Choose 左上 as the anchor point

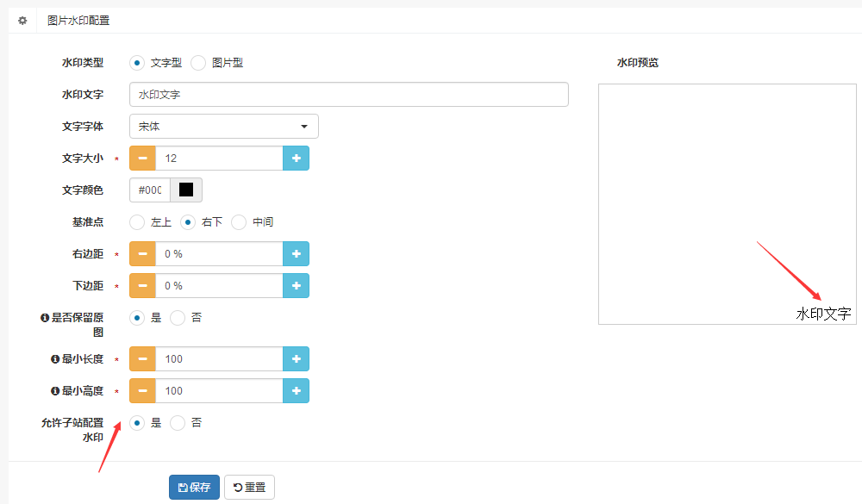coord(137,222)
